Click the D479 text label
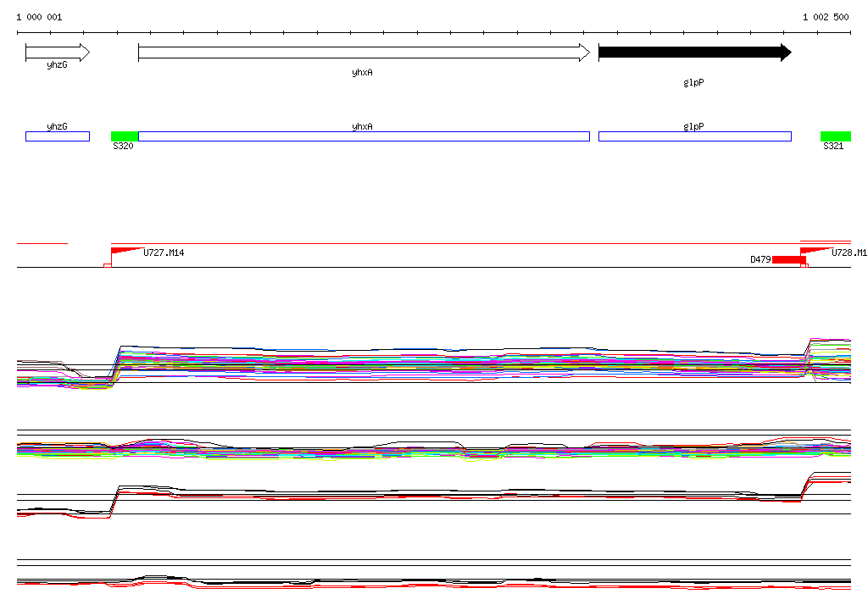 coord(760,259)
